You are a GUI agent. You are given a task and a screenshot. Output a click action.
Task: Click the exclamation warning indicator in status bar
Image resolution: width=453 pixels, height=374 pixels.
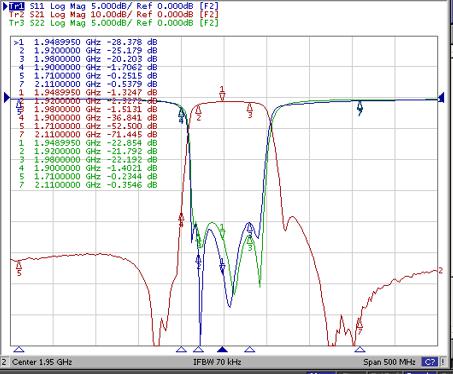[443, 362]
